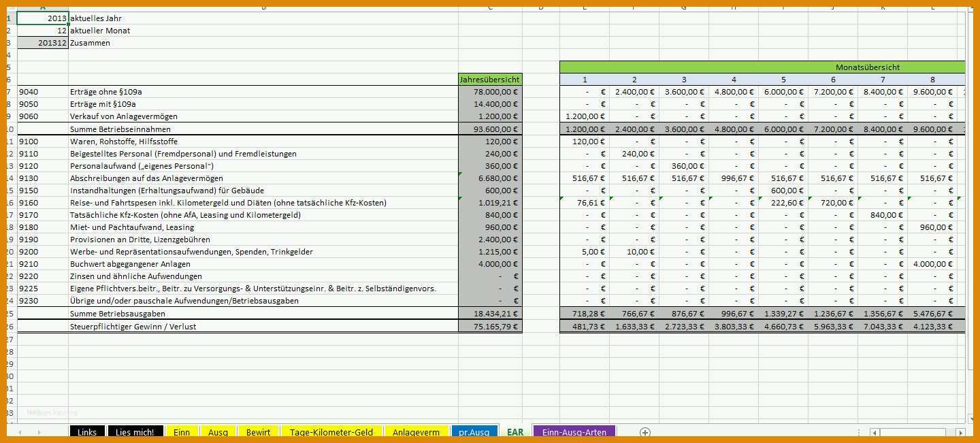Click 'Waren, Rohstoffe, Hilfsstoffe' label
The image size is (980, 443).
coord(124,142)
